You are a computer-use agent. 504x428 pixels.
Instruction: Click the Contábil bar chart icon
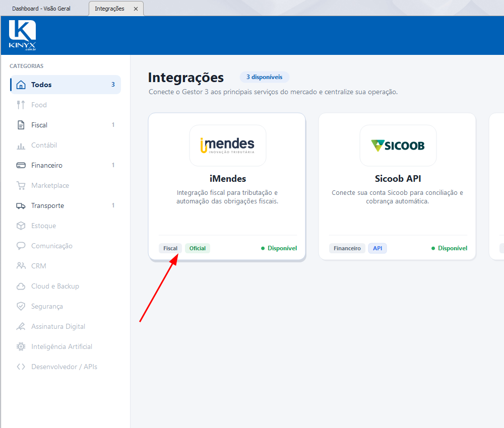point(21,146)
